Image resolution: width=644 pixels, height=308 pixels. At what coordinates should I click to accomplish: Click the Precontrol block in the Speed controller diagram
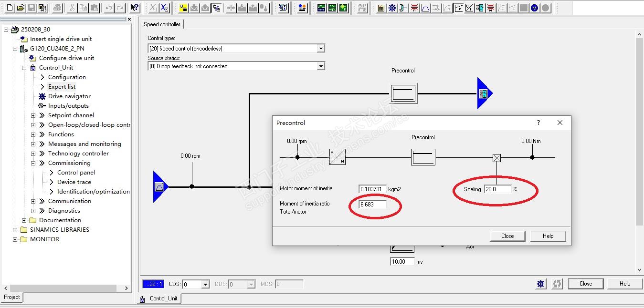click(x=403, y=93)
